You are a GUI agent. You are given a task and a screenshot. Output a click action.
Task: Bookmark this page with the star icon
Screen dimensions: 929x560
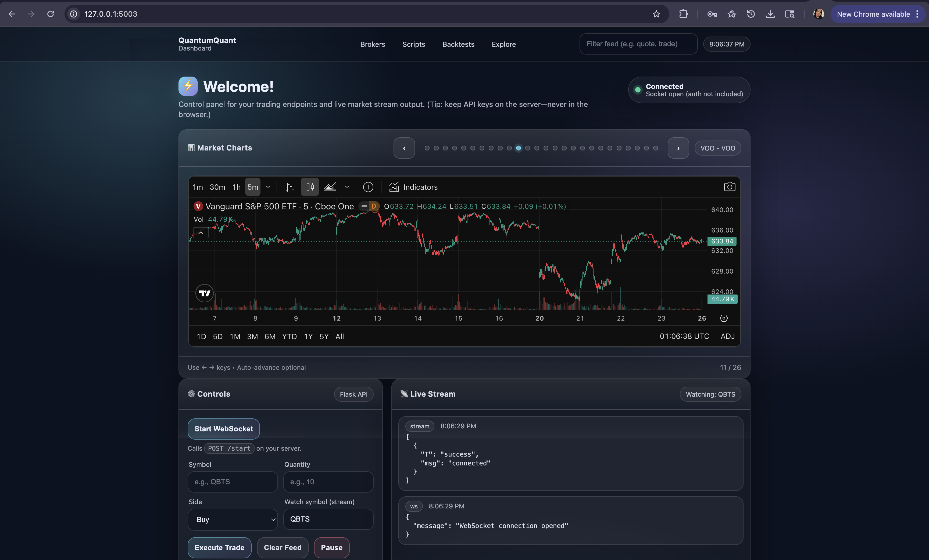click(656, 14)
